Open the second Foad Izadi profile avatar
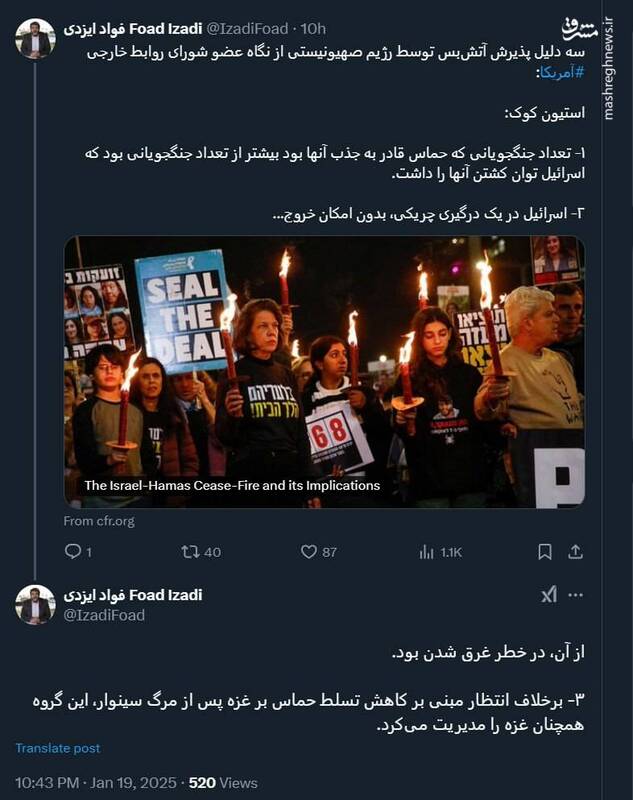 [x=35, y=605]
